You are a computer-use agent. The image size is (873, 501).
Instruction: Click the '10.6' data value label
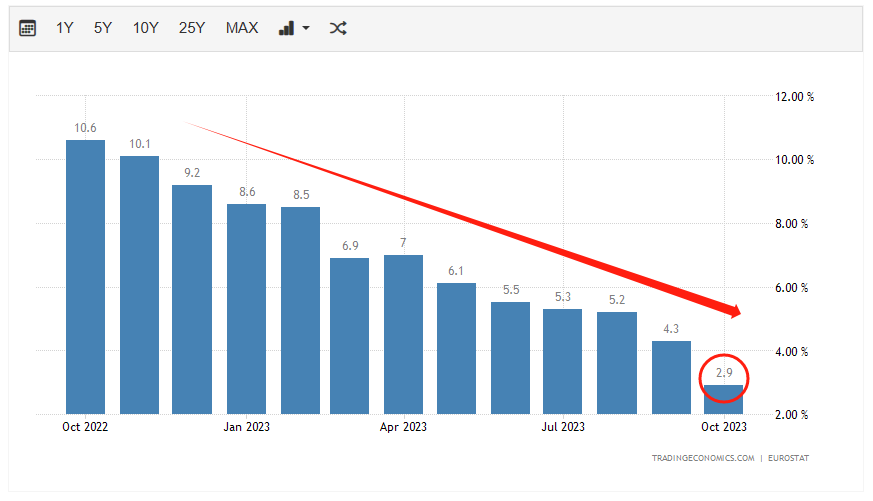(85, 128)
